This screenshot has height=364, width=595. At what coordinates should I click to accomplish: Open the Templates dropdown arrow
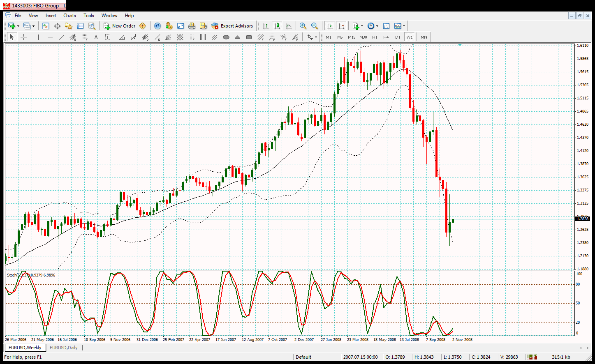click(x=404, y=26)
